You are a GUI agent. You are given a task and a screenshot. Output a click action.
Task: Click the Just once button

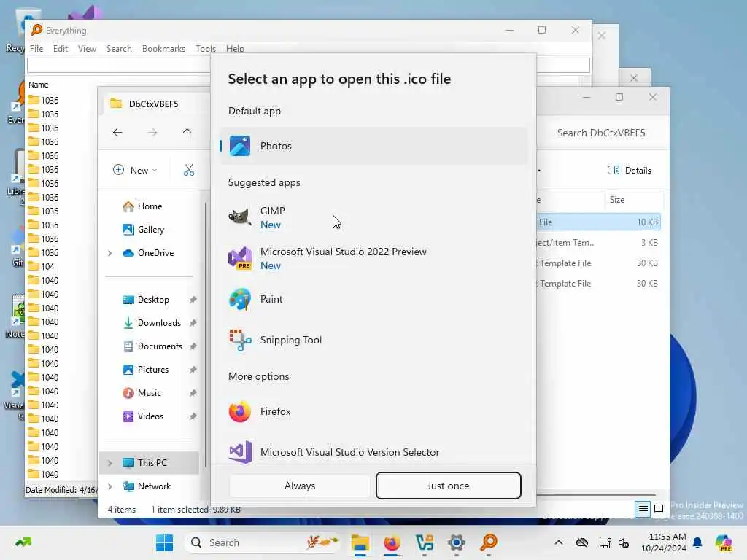pyautogui.click(x=449, y=486)
